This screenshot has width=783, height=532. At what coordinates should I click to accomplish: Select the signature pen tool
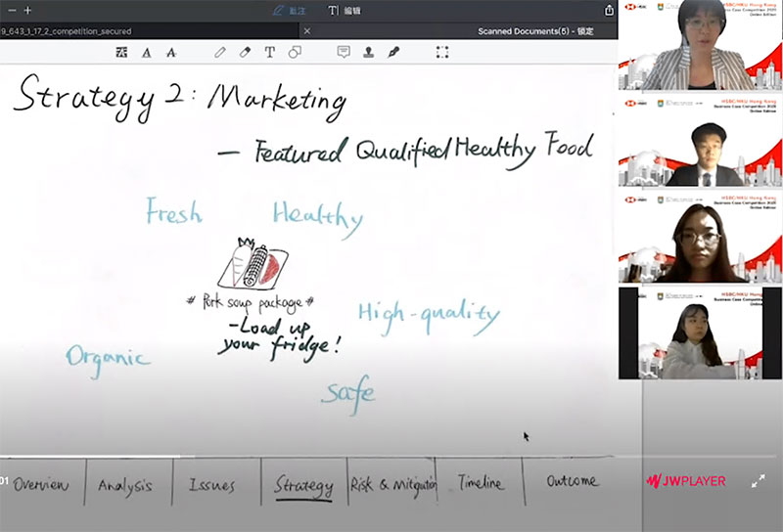pos(393,52)
